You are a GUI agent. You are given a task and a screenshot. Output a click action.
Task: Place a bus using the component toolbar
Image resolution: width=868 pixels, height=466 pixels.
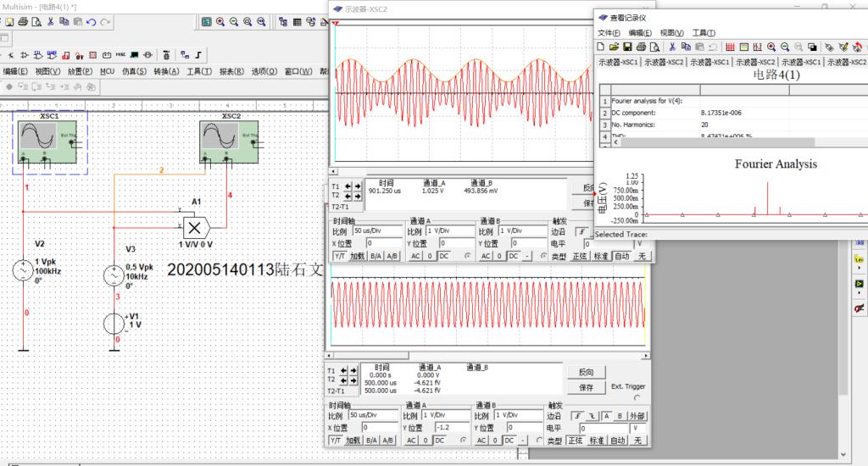point(198,55)
